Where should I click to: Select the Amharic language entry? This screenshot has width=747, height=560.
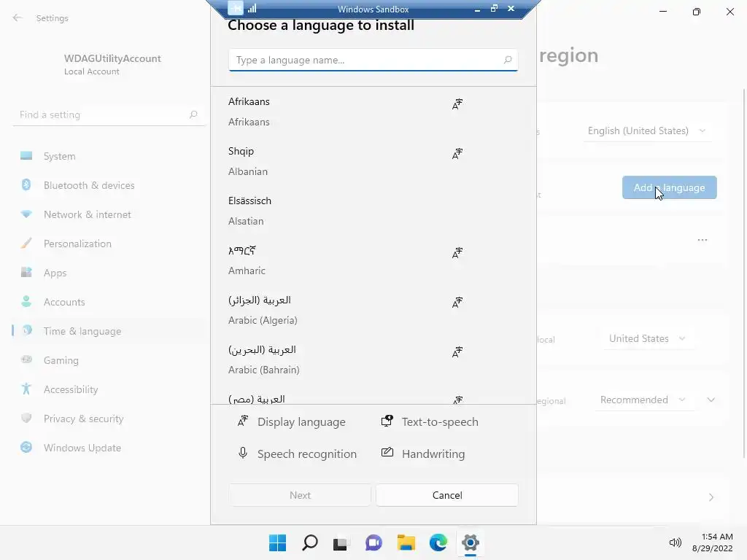pyautogui.click(x=373, y=260)
